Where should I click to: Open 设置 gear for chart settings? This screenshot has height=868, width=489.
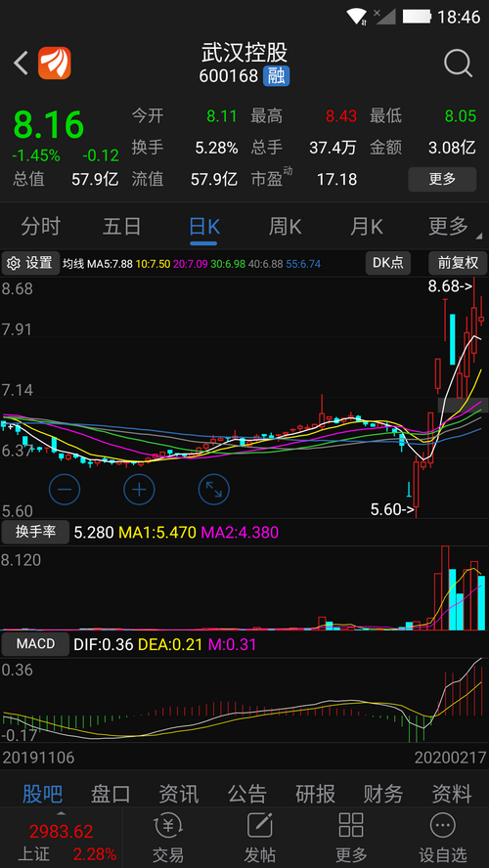pos(30,263)
